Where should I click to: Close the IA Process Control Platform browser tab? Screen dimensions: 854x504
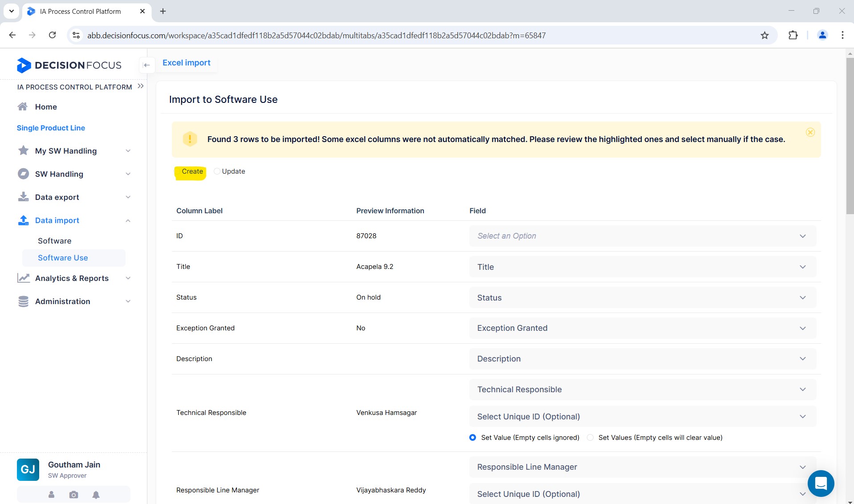pos(142,11)
